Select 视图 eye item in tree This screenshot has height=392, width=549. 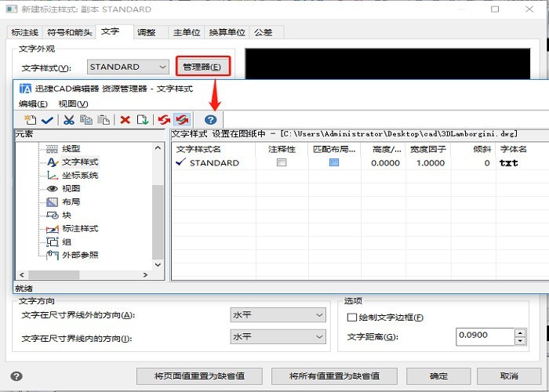coord(71,189)
